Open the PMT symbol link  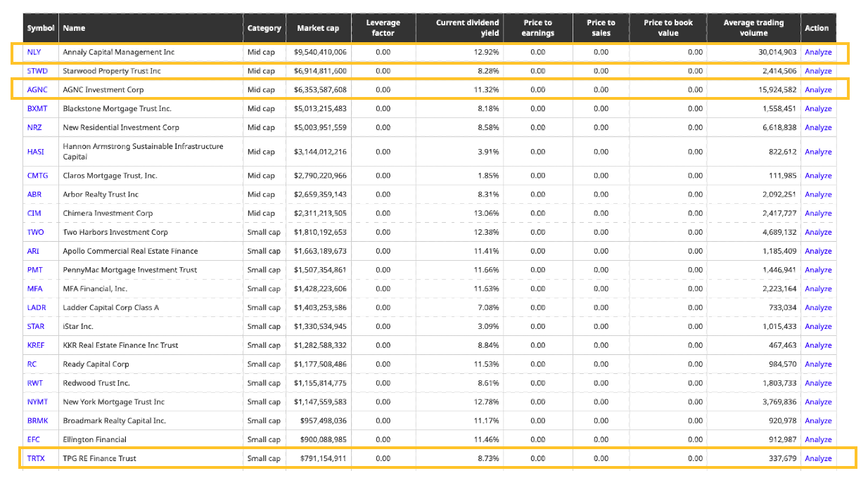(x=34, y=271)
